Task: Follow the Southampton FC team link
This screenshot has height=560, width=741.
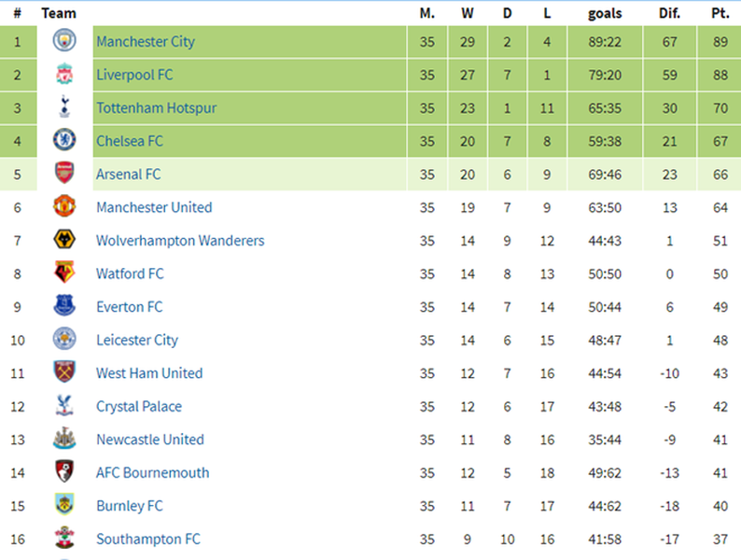Action: point(147,539)
